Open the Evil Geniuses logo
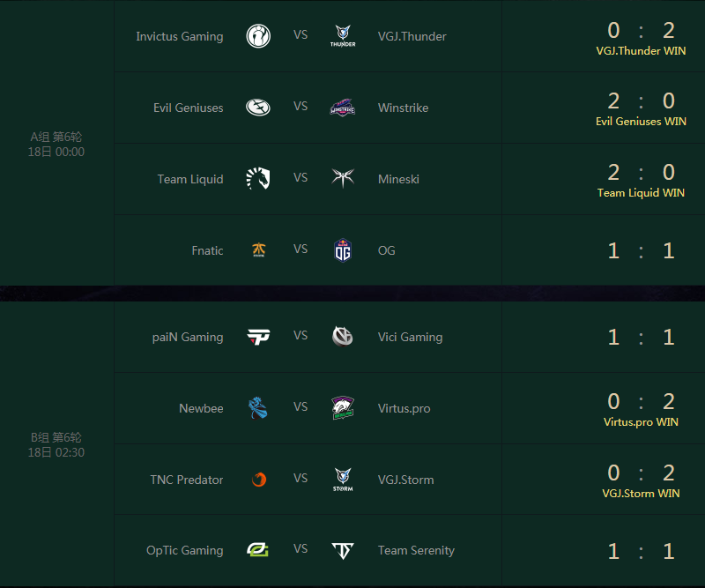This screenshot has width=705, height=588. pyautogui.click(x=258, y=107)
